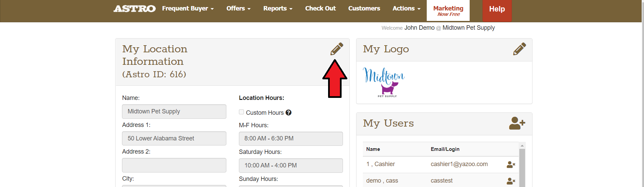This screenshot has height=187, width=644.
Task: Click the red Help button
Action: 497,9
